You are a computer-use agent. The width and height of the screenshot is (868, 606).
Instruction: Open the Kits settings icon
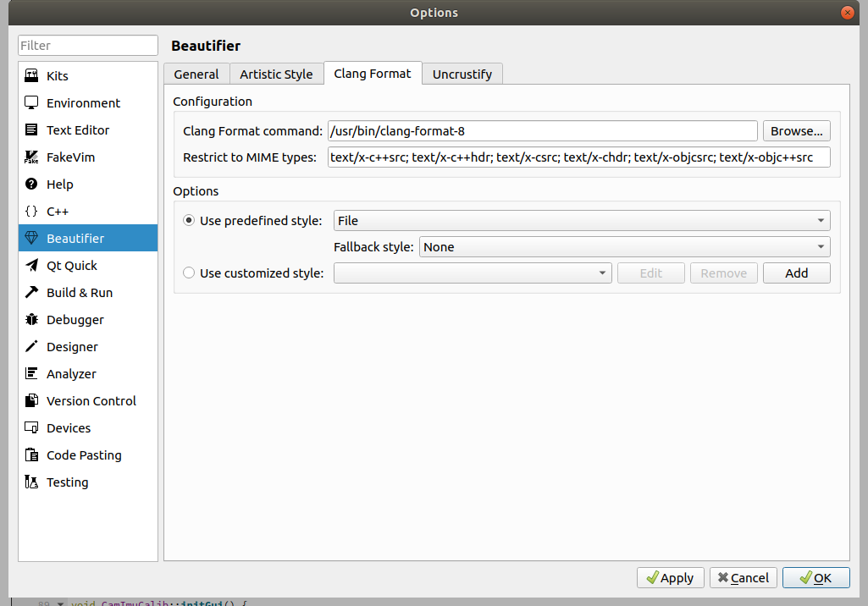34,75
